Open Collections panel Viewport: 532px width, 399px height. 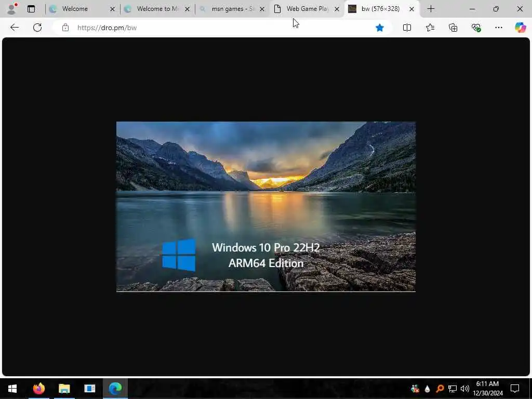pos(453,28)
